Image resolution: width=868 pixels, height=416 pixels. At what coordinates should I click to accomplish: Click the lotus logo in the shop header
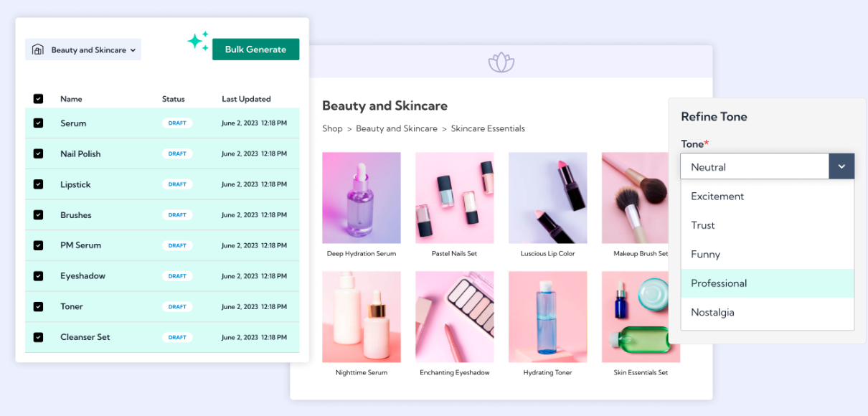coord(501,62)
